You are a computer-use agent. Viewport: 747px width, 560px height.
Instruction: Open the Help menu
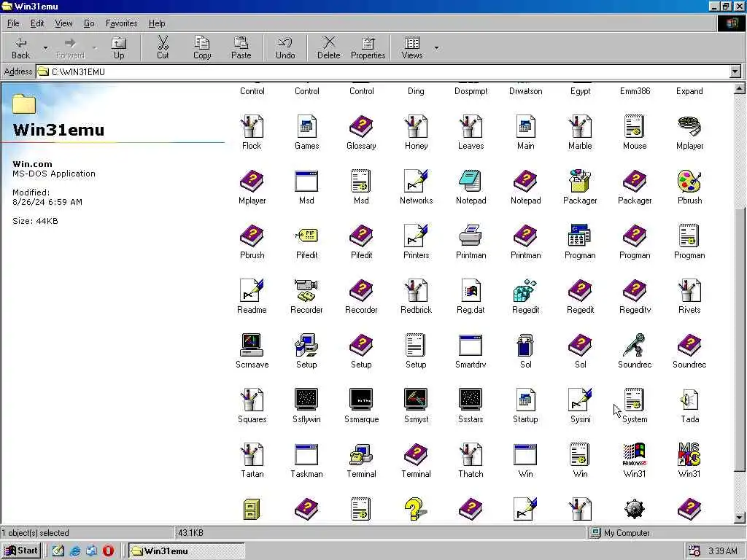[157, 23]
